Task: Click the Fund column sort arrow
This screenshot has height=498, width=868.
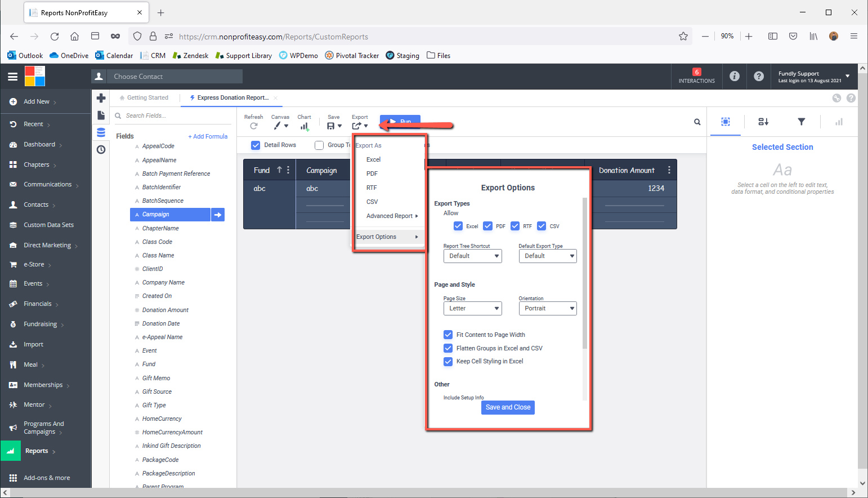Action: point(279,170)
